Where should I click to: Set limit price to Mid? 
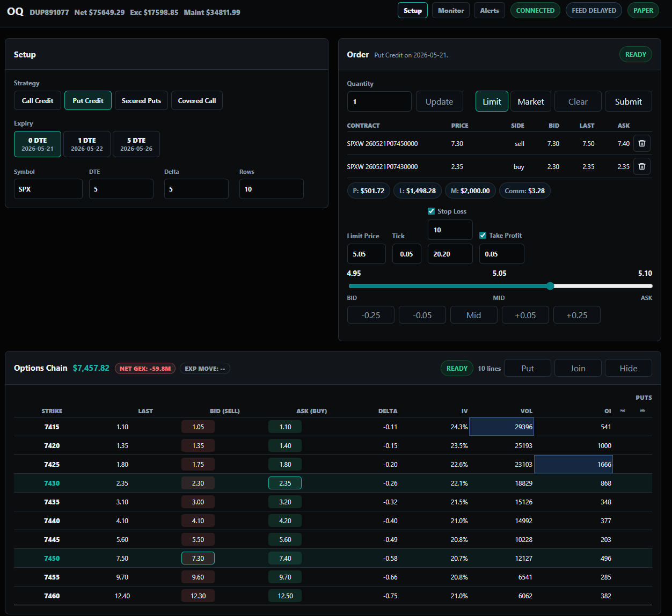point(474,315)
